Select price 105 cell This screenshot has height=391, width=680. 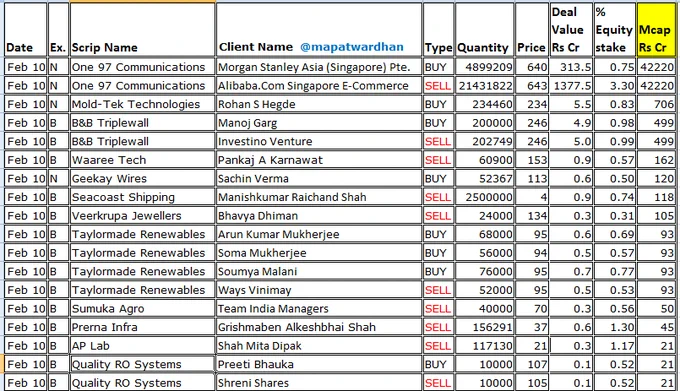[x=532, y=383]
